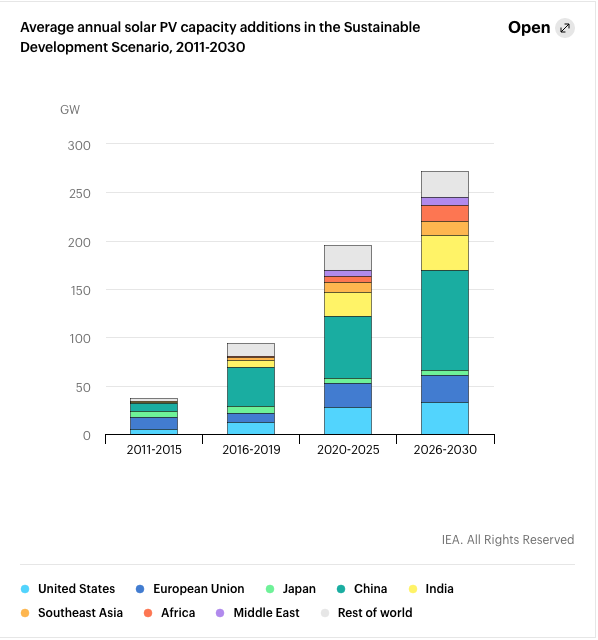Select Africa segment in 2026-2030 bar
This screenshot has width=598, height=640.
point(445,213)
